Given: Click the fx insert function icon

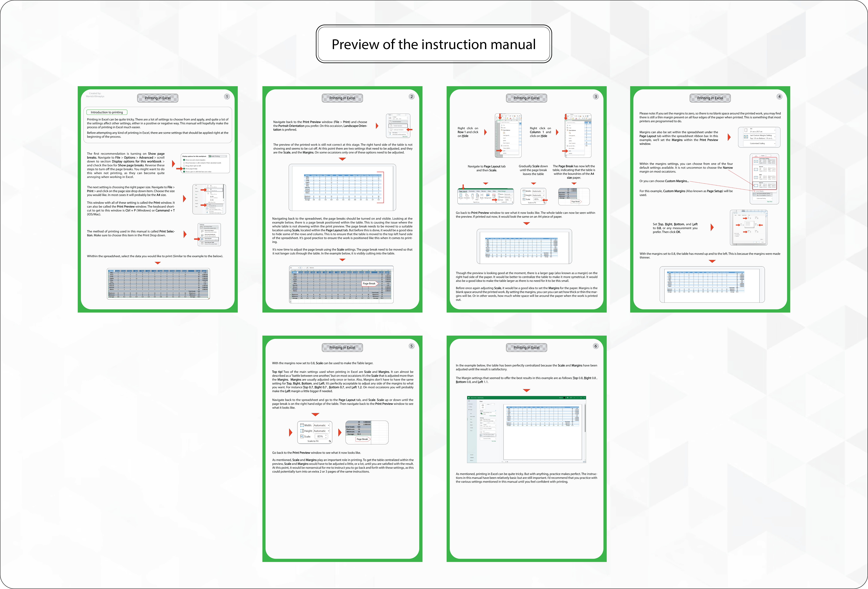Looking at the screenshot, I should point(307,268).
